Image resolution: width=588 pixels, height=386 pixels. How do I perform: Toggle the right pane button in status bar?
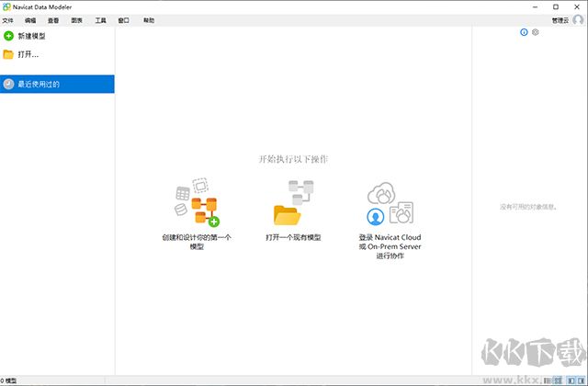point(581,380)
